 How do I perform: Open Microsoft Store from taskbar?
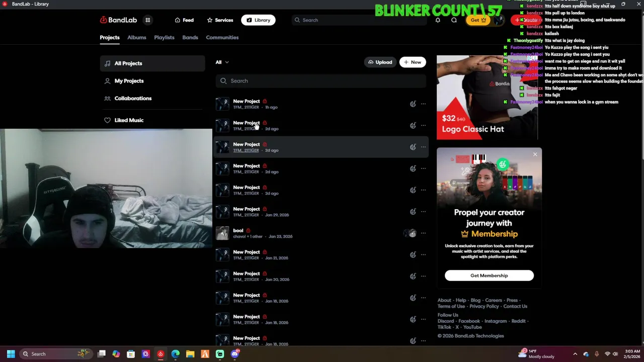tap(131, 354)
